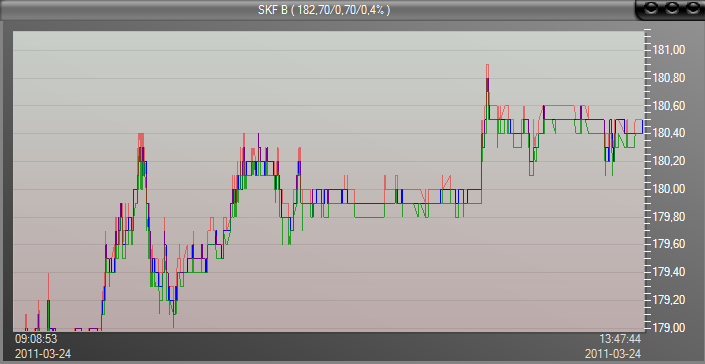Click the middle round window button
Image resolution: width=705 pixels, height=364 pixels.
tap(671, 8)
